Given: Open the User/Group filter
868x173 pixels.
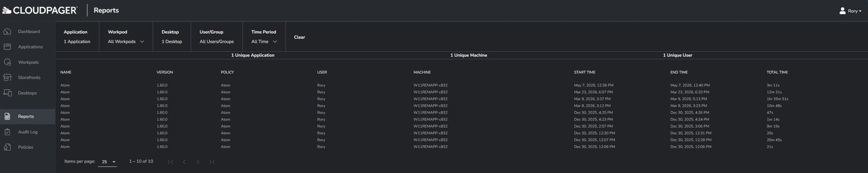Looking at the screenshot, I should click(216, 37).
